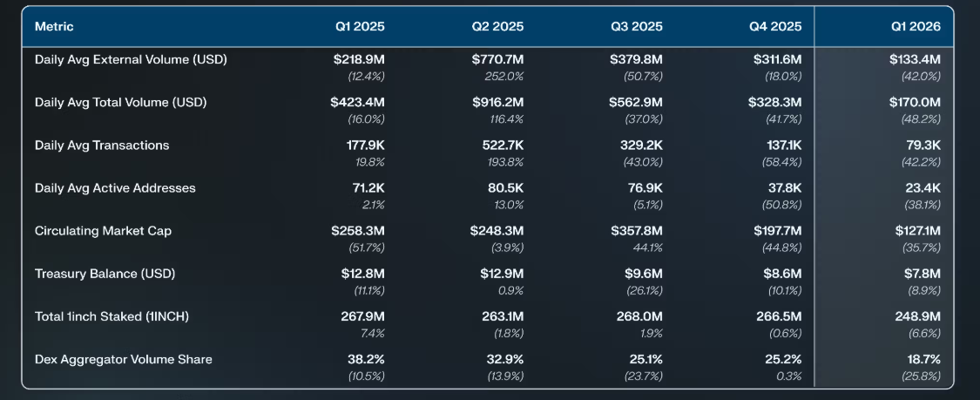This screenshot has width=980, height=400.
Task: Select the Daily Avg Active Addresses label
Action: [x=115, y=188]
